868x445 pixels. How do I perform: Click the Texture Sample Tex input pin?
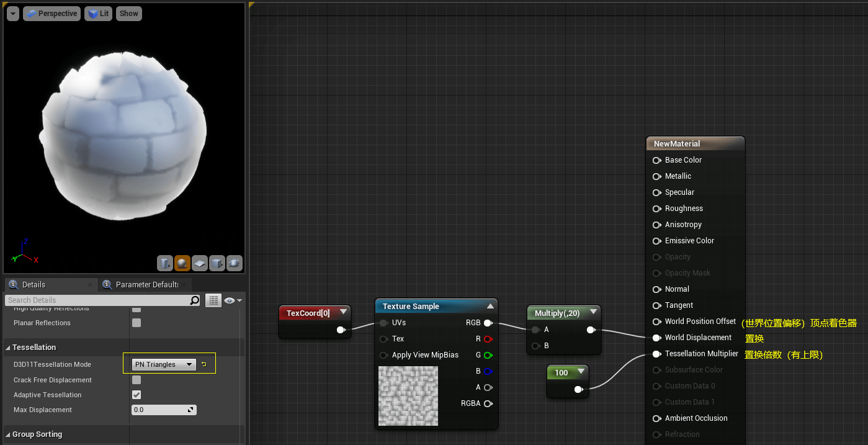pos(384,339)
